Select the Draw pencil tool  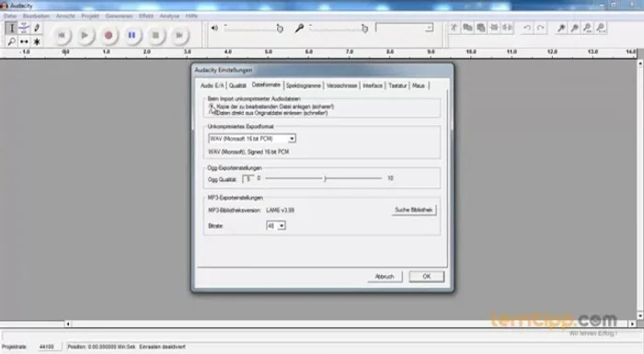pos(37,28)
